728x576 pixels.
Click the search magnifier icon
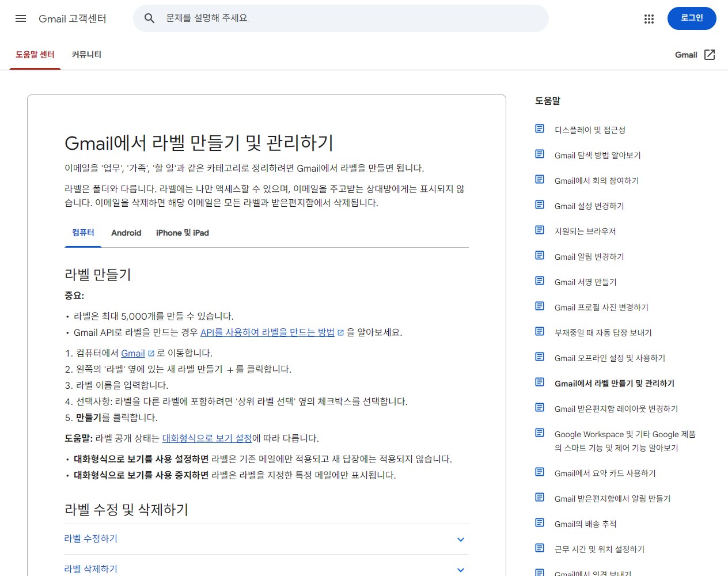coord(149,18)
